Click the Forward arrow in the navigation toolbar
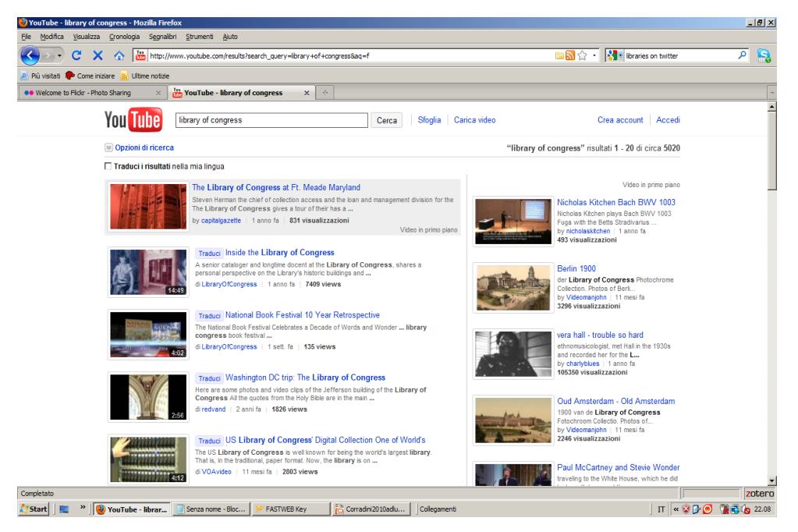Image resolution: width=798 pixels, height=532 pixels. point(48,55)
